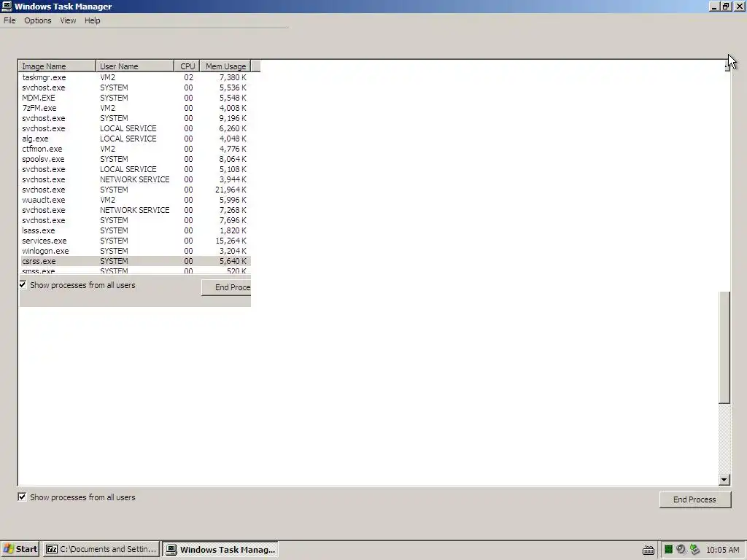The height and width of the screenshot is (560, 747).
Task: Click the on-screen keyboard icon in the taskbar
Action: (649, 550)
